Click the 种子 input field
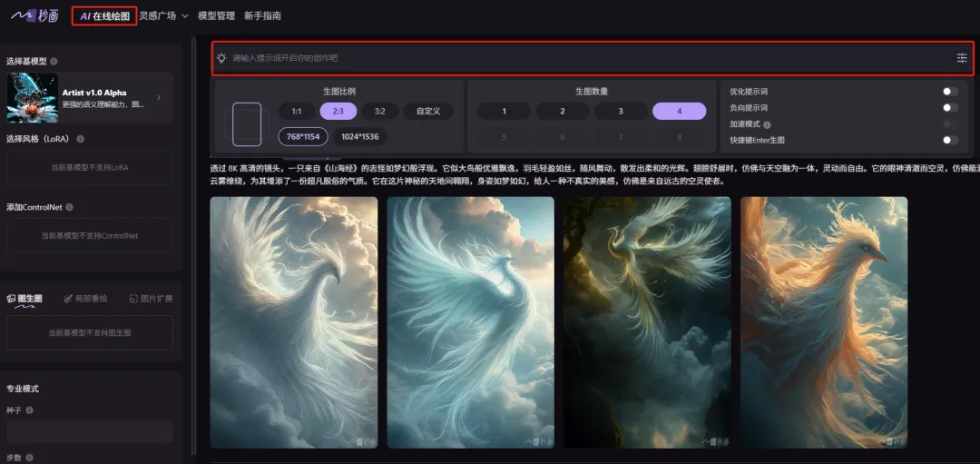This screenshot has height=464, width=980. click(89, 431)
